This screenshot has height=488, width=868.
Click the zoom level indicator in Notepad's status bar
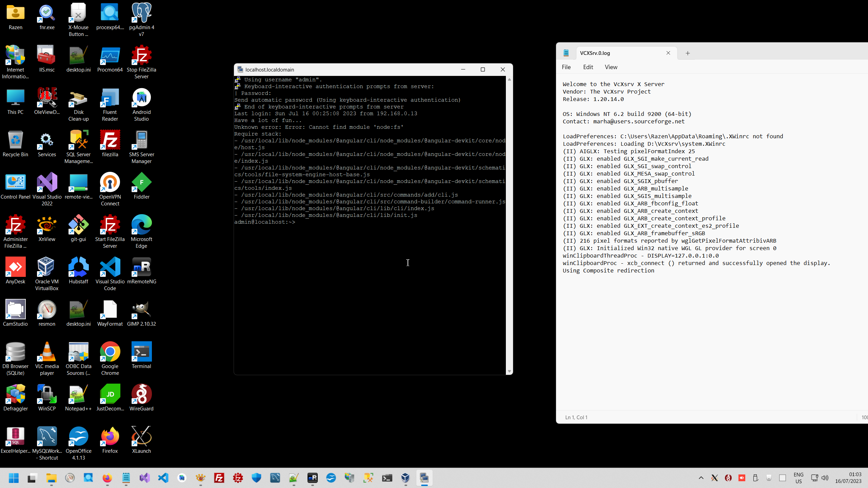(865, 417)
